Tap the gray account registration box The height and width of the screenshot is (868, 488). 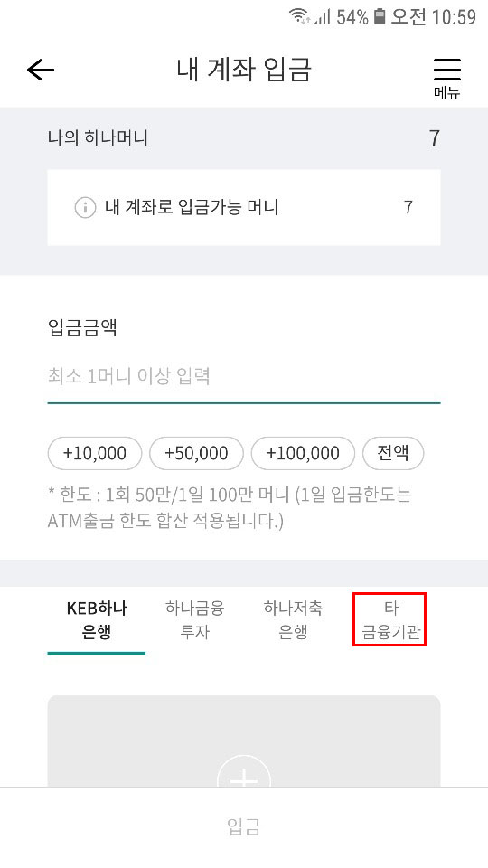(243, 741)
